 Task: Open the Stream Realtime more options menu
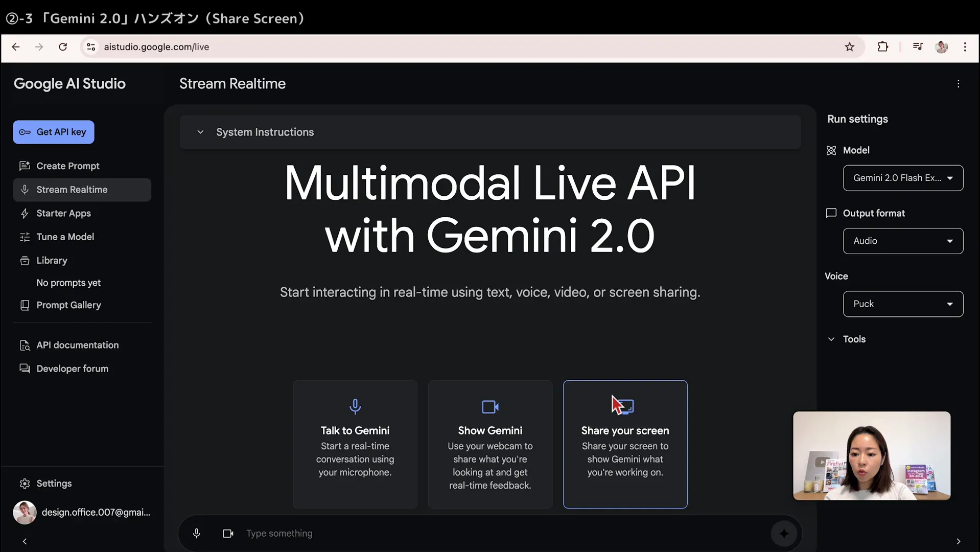click(x=958, y=84)
